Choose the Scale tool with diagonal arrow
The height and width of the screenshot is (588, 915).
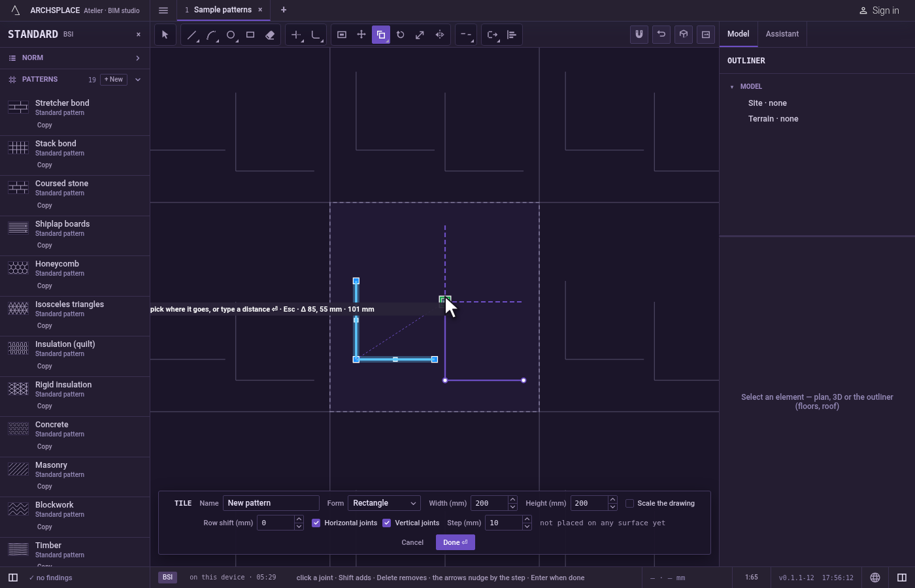(x=420, y=35)
